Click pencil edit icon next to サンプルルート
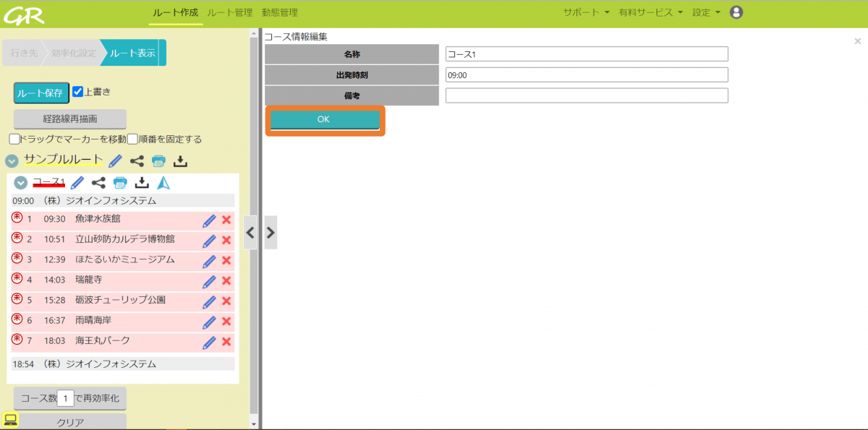Image resolution: width=868 pixels, height=430 pixels. pos(115,160)
